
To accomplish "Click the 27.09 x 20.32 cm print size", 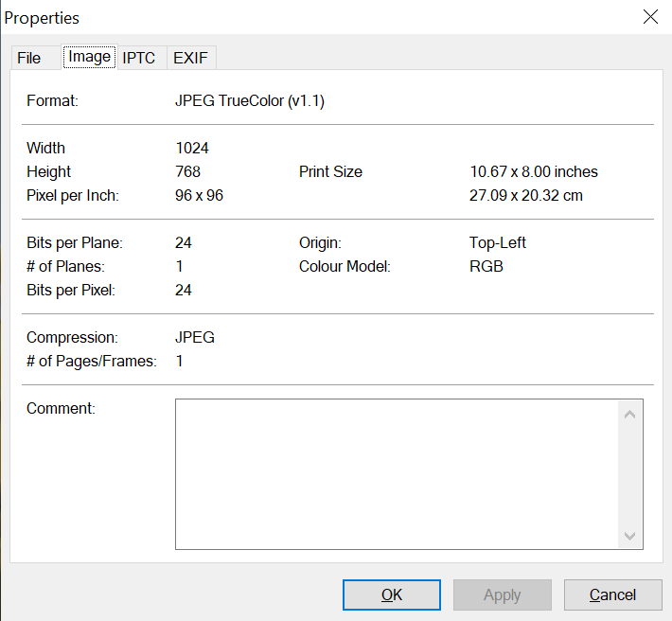I will coord(526,195).
